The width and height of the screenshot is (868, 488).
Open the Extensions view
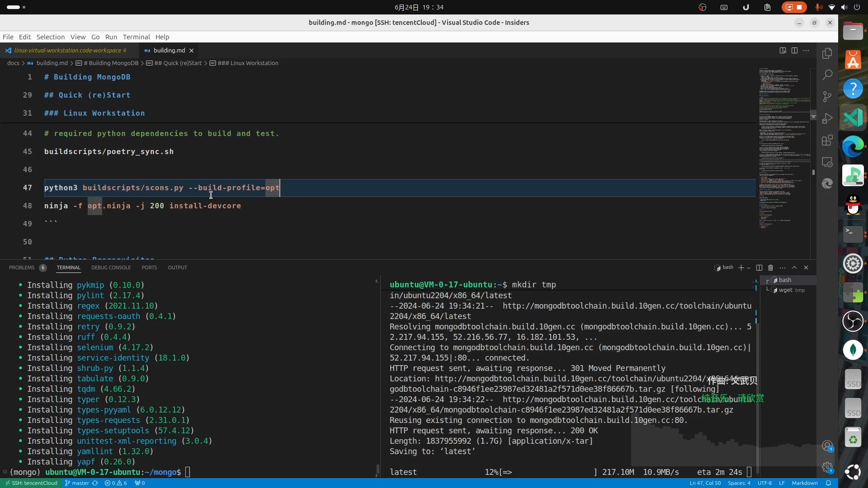click(x=827, y=140)
